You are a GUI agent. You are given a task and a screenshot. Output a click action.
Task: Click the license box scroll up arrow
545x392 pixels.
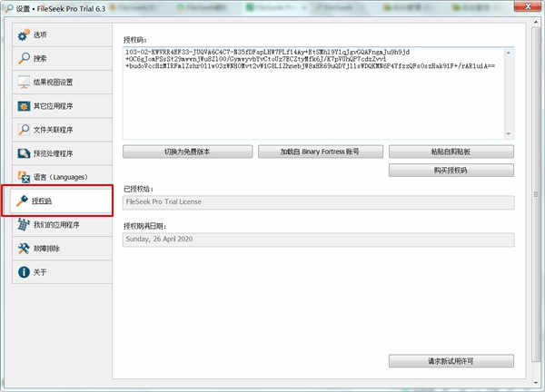click(x=509, y=53)
